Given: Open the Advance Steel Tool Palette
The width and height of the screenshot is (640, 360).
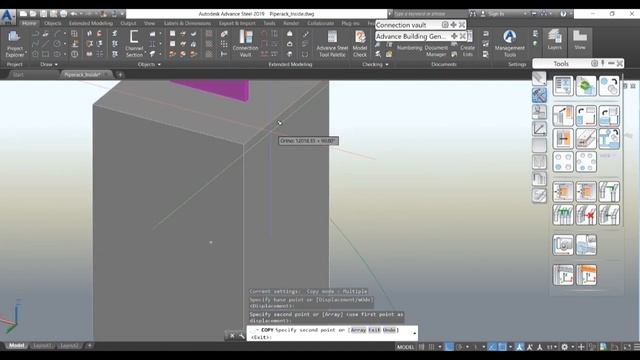Looking at the screenshot, I should [x=332, y=43].
